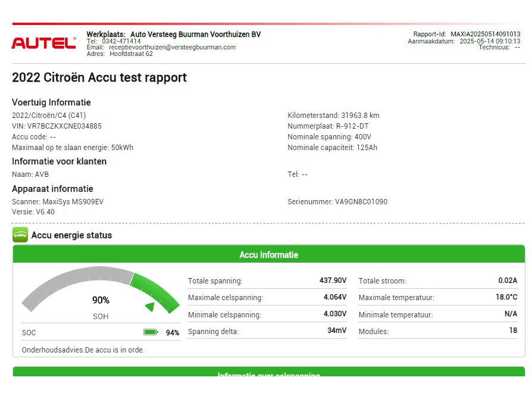Click the workshop email address
Screen dimensions: 532x399
tap(172, 47)
